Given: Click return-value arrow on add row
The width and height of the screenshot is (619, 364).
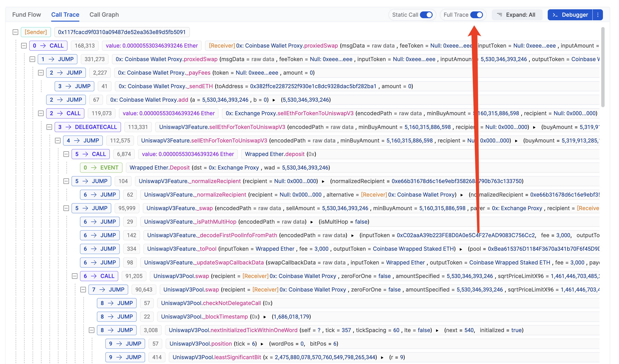Looking at the screenshot, I should pos(274,100).
